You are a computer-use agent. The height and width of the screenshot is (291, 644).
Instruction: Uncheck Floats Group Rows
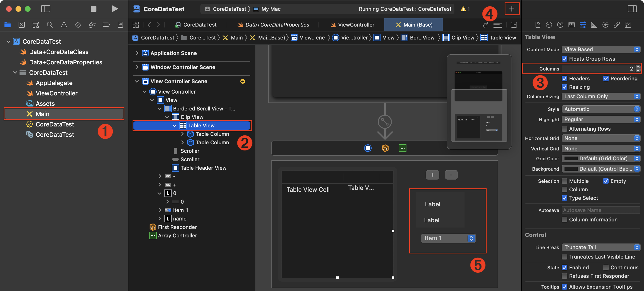click(564, 59)
